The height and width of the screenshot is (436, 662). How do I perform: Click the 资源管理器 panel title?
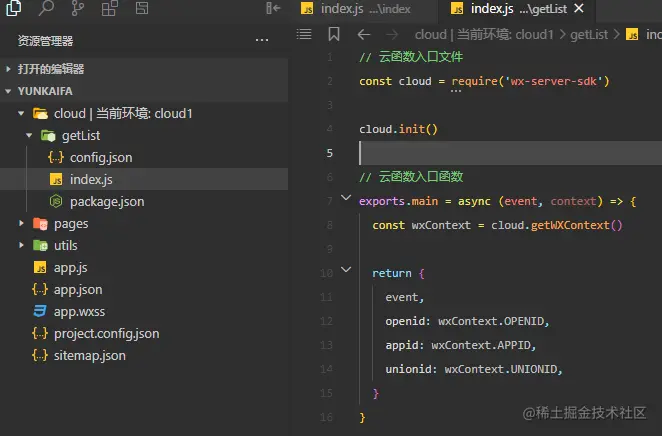pyautogui.click(x=46, y=41)
